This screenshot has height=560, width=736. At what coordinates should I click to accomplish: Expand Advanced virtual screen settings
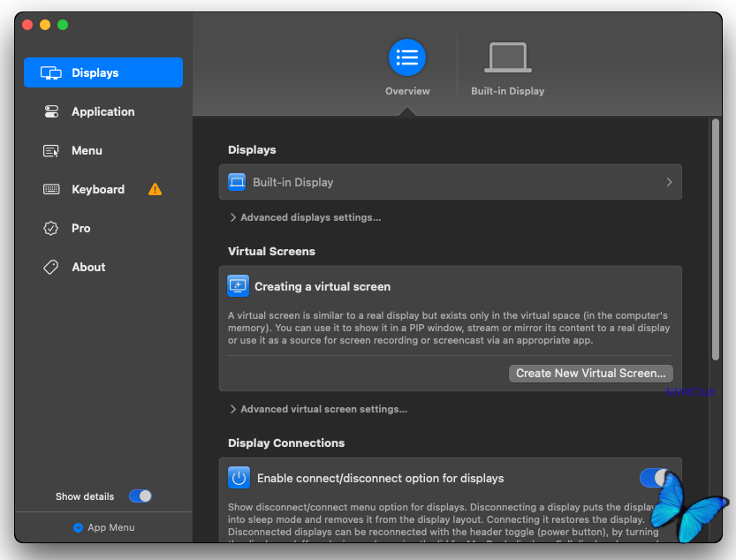[x=318, y=409]
